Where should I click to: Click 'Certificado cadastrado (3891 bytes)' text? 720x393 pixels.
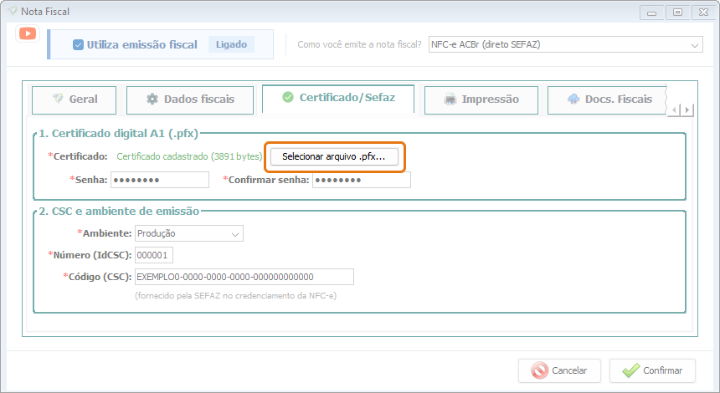[x=189, y=157]
